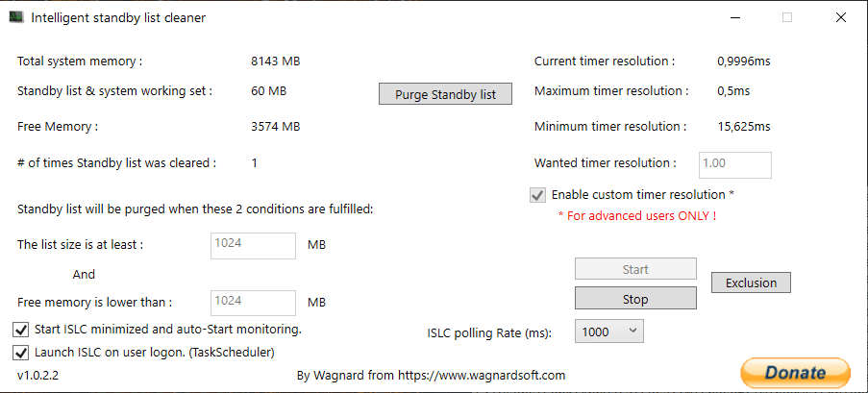This screenshot has width=868, height=393.
Task: Click the greyed-out maximize window button
Action: pos(787,17)
